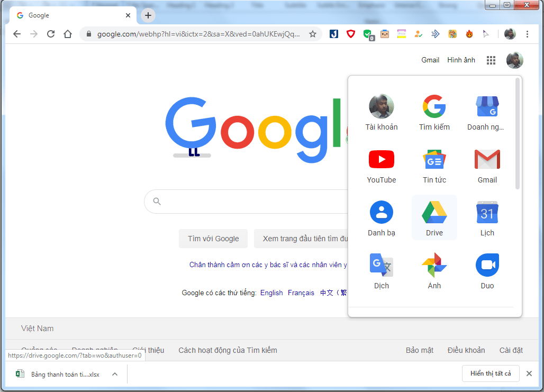Click the Google doodle logo

click(256, 129)
